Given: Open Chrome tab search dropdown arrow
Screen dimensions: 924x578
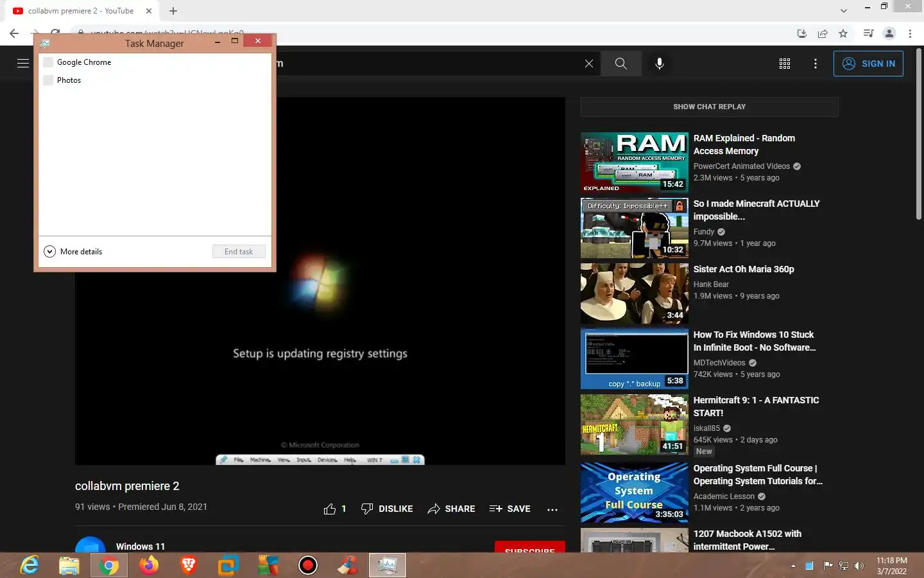Looking at the screenshot, I should [844, 10].
